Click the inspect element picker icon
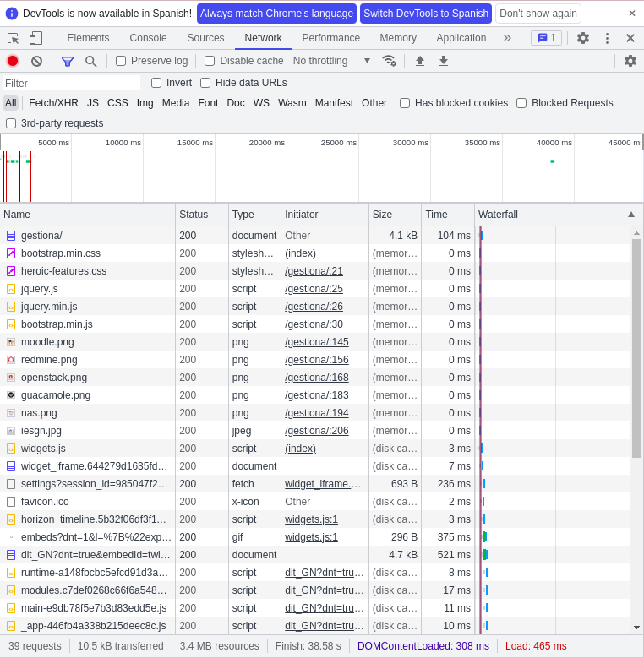The width and height of the screenshot is (644, 658). tap(14, 38)
